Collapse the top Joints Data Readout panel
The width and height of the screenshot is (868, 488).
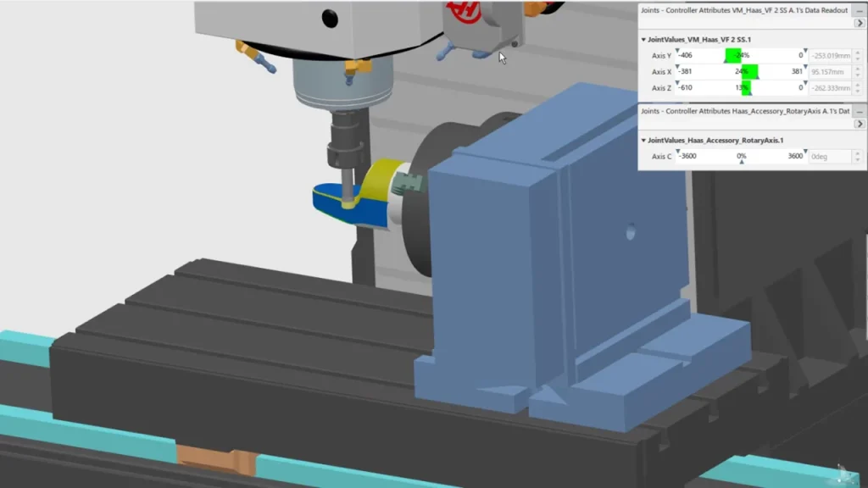(x=859, y=9)
